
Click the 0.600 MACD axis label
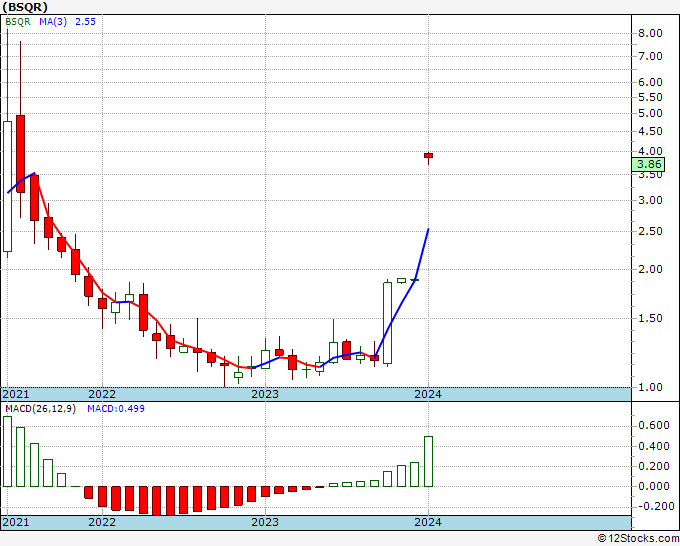(654, 425)
